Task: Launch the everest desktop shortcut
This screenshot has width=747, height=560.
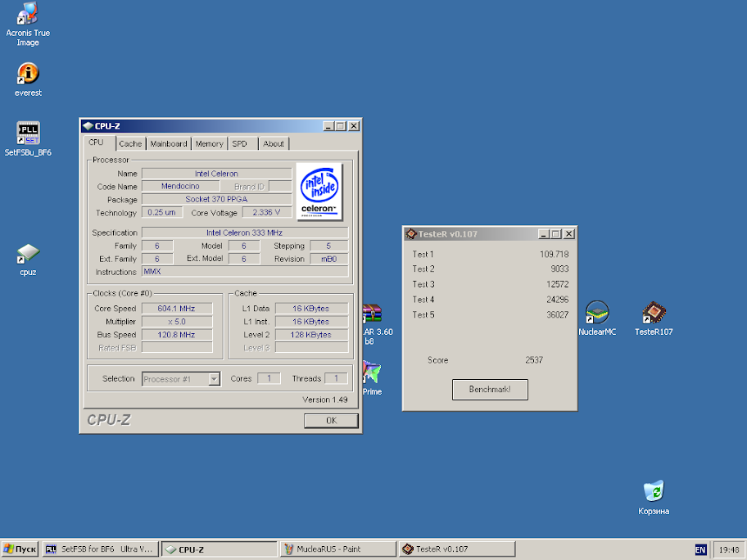Action: pos(28,79)
